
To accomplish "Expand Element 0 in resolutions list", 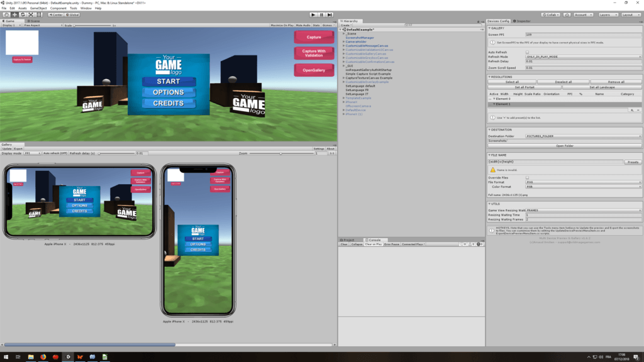I will [x=494, y=99].
